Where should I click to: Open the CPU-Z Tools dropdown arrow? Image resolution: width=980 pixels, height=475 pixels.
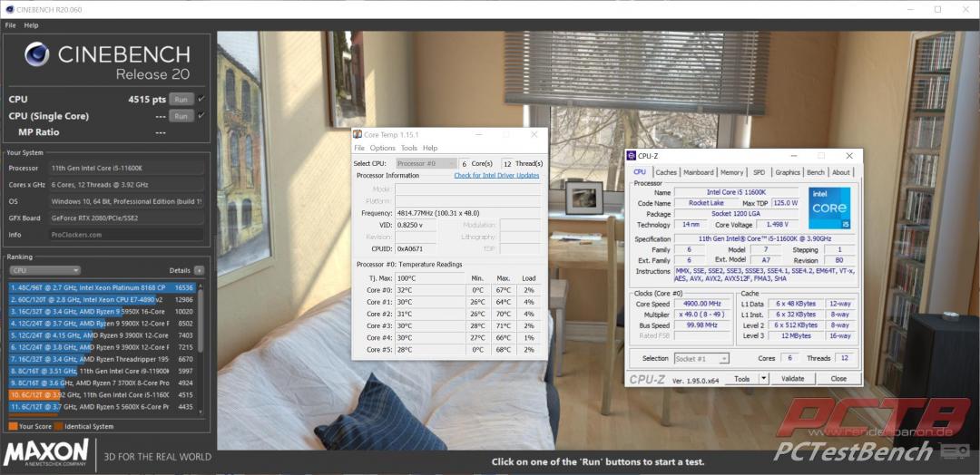764,379
